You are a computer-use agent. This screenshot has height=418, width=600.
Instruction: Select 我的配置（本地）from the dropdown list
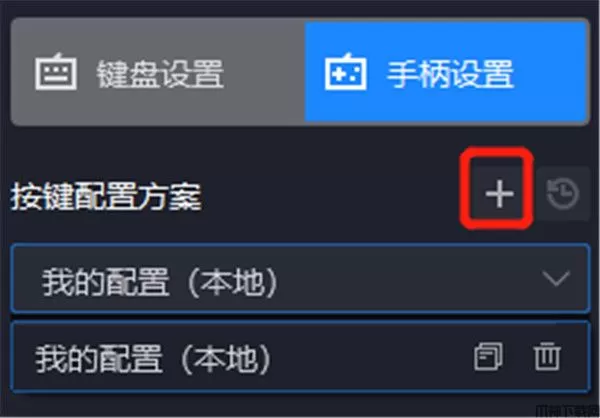[300, 357]
